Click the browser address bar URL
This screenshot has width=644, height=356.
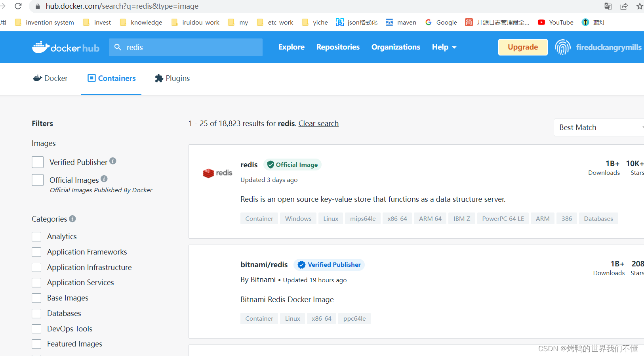122,6
